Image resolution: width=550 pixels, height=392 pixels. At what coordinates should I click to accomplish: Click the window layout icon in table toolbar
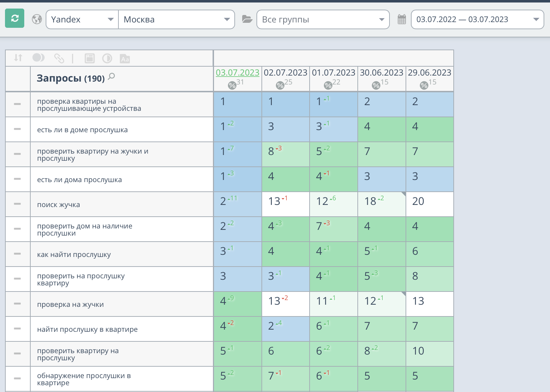tap(90, 58)
